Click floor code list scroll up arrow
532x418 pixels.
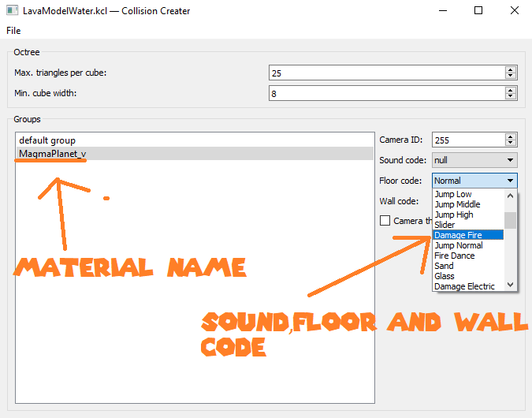pos(510,196)
